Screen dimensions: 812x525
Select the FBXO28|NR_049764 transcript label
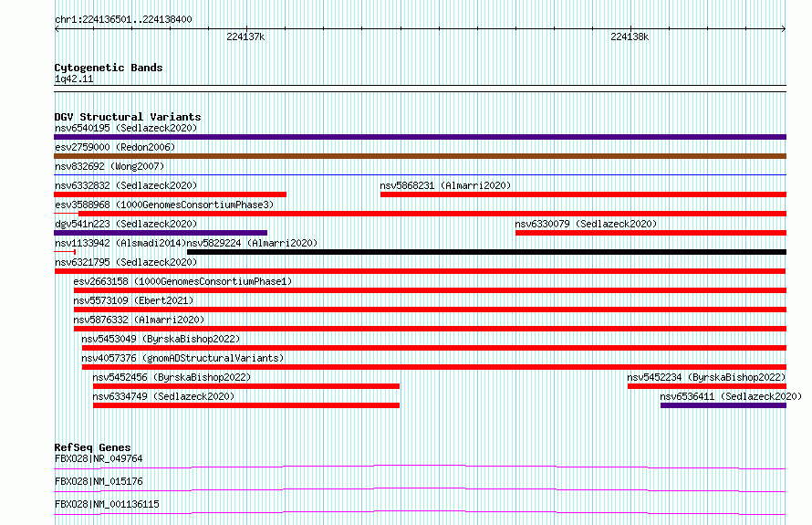click(99, 458)
